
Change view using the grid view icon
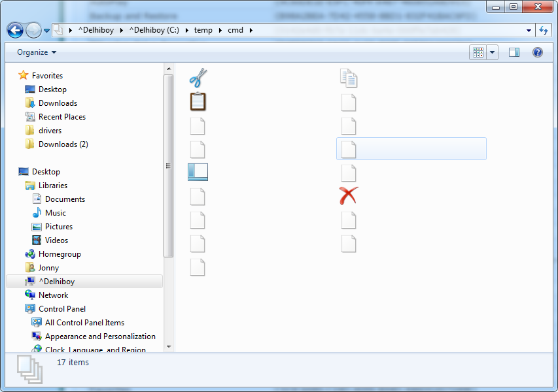(x=478, y=53)
